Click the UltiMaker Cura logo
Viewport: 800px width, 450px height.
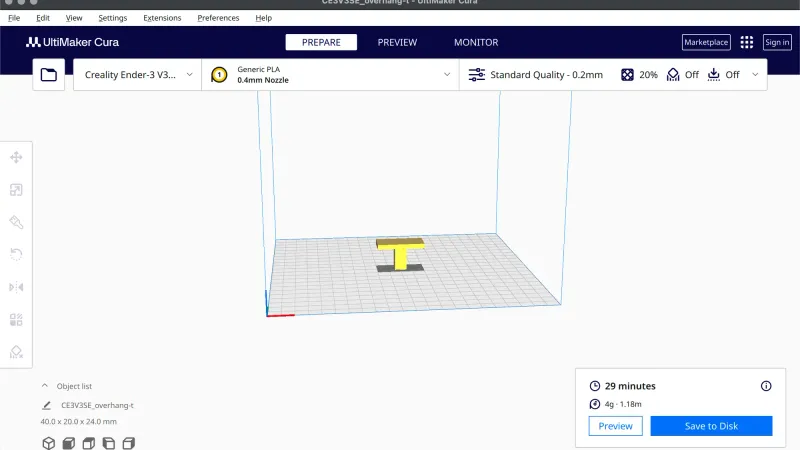pyautogui.click(x=72, y=42)
